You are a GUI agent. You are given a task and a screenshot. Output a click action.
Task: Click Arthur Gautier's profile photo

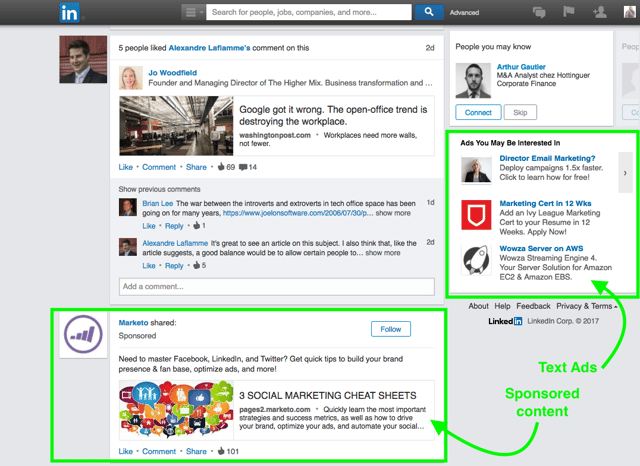point(473,80)
